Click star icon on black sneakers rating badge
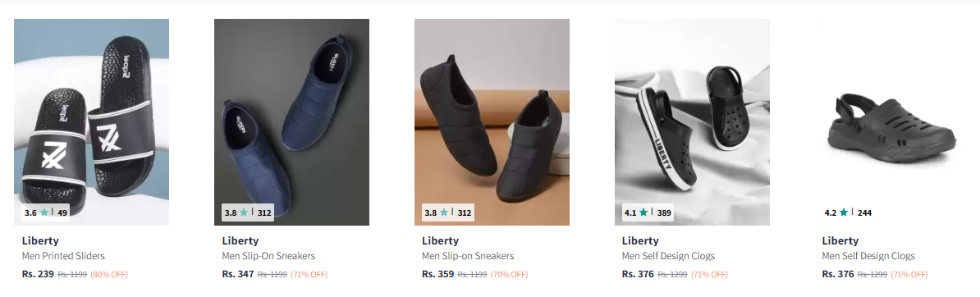Screen dimensions: 980x297 (444, 212)
